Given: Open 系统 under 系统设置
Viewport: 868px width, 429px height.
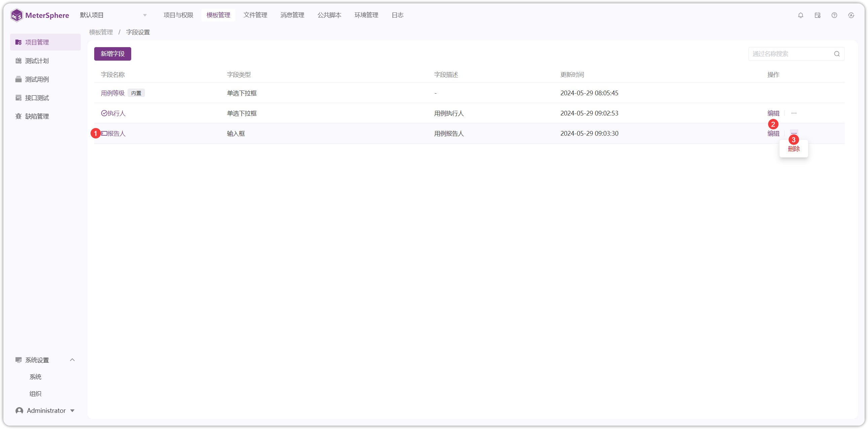Looking at the screenshot, I should [x=35, y=377].
